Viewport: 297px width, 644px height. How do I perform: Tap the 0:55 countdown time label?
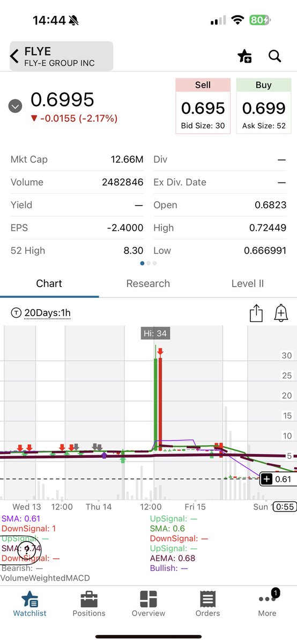coord(285,507)
